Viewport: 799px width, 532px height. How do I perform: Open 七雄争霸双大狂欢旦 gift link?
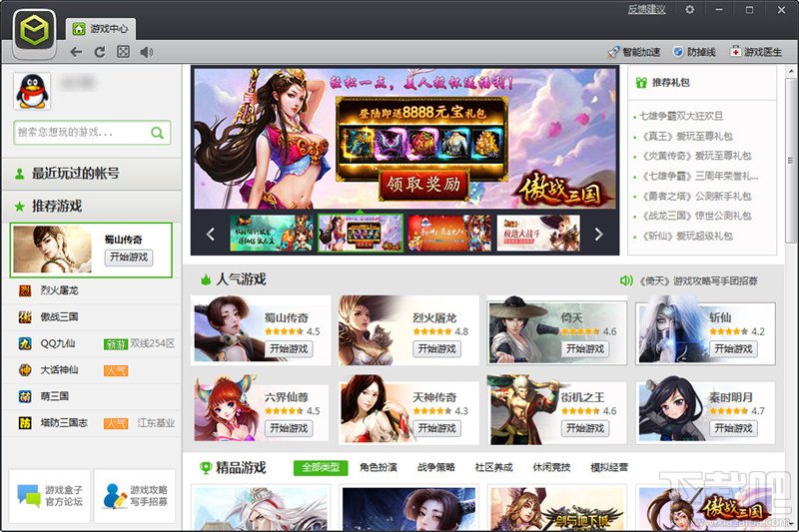coord(681,116)
